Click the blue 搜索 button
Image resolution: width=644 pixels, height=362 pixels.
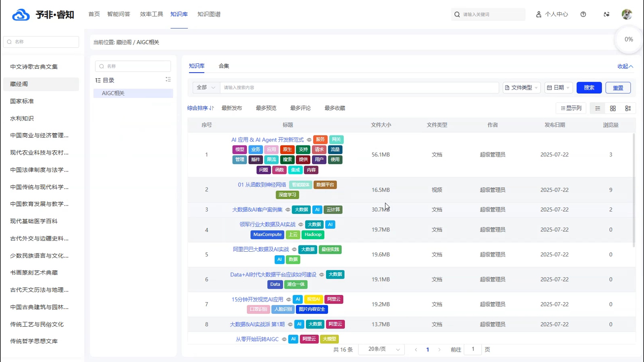click(589, 87)
